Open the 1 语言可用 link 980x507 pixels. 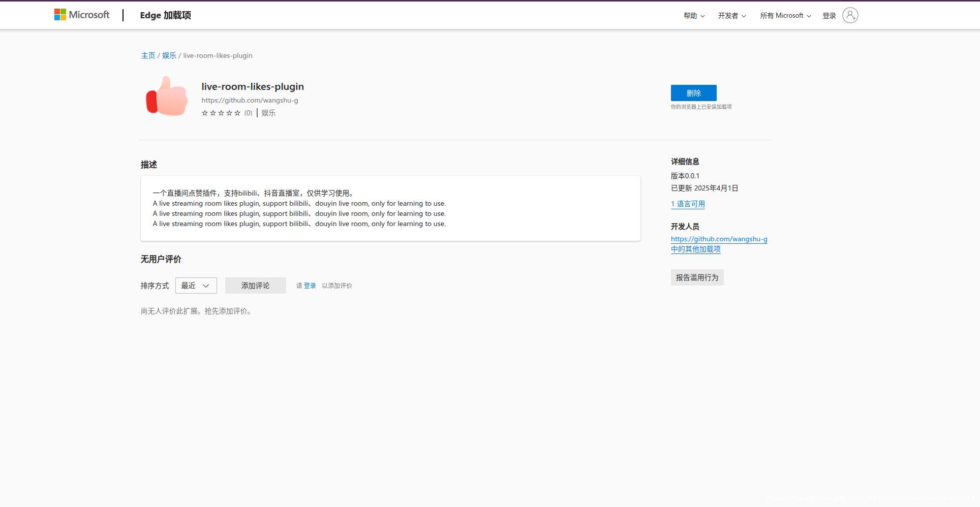point(688,204)
